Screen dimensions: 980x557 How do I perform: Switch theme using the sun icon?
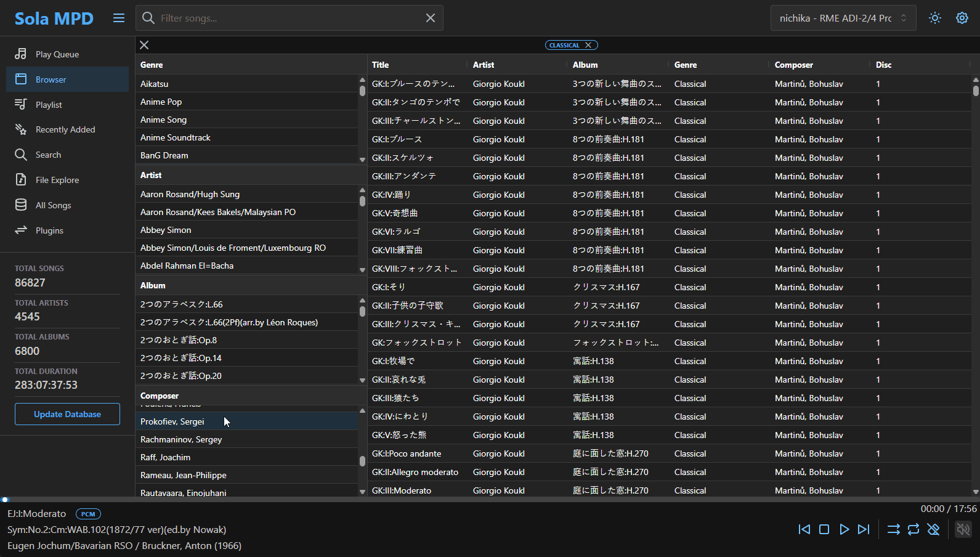click(935, 18)
